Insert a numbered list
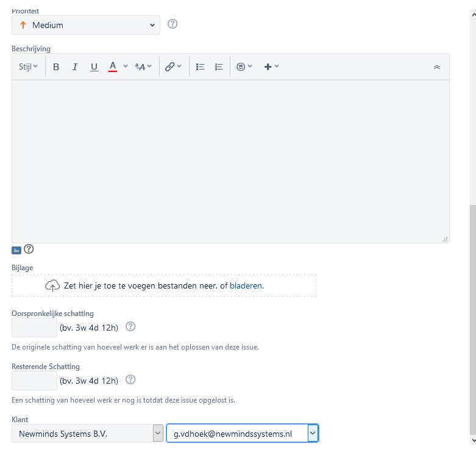Screen dimensions: 476x452 pos(219,66)
